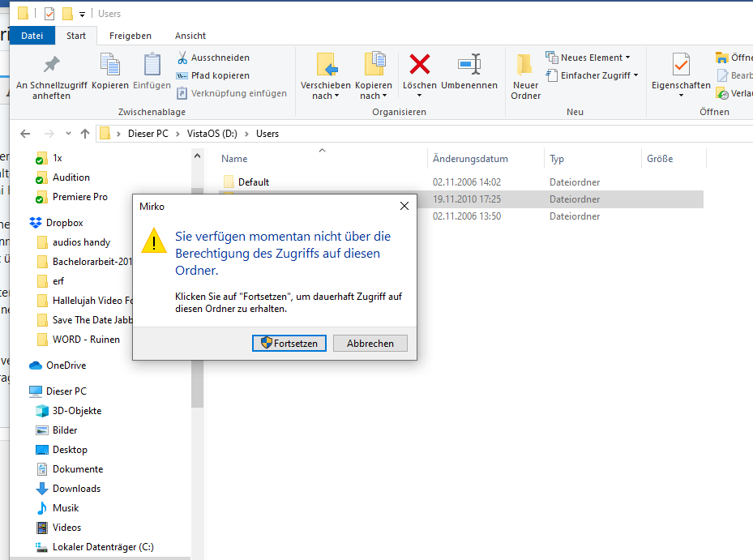This screenshot has width=753, height=560.
Task: Click Users in address bar
Action: 267,134
